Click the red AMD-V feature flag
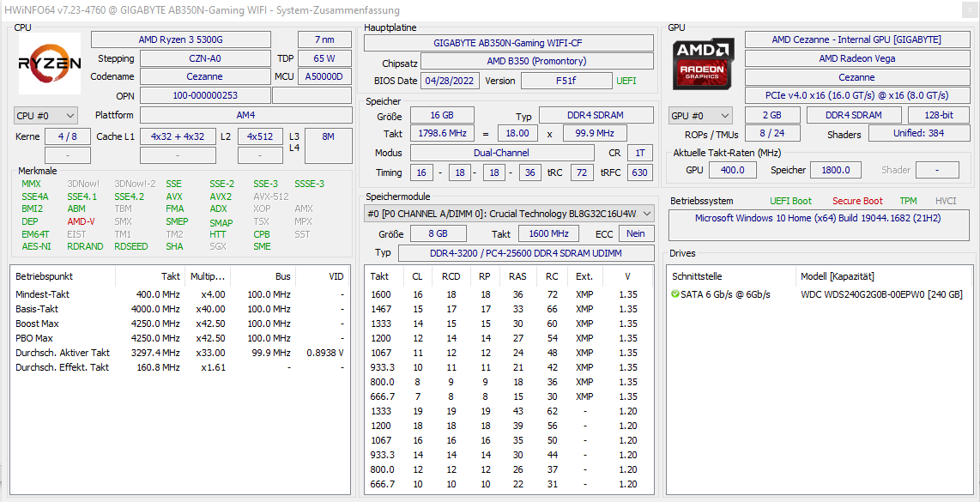 pyautogui.click(x=81, y=221)
